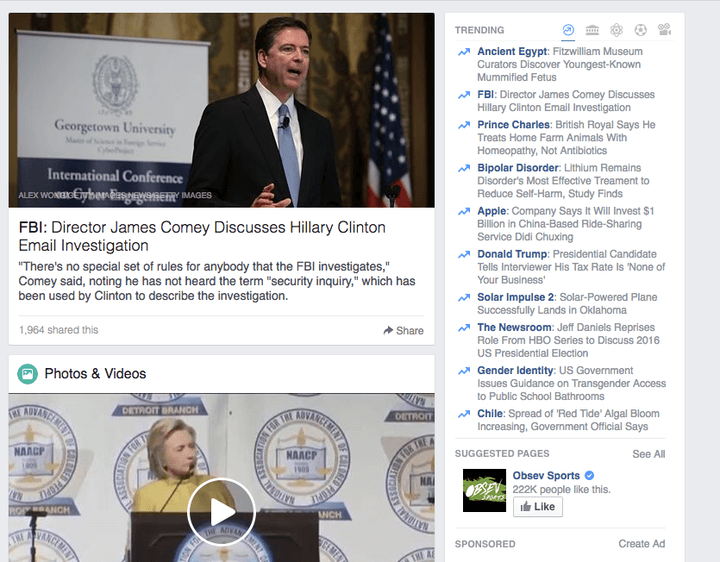Click the trend arrow beside Ancient Egypt

464,52
